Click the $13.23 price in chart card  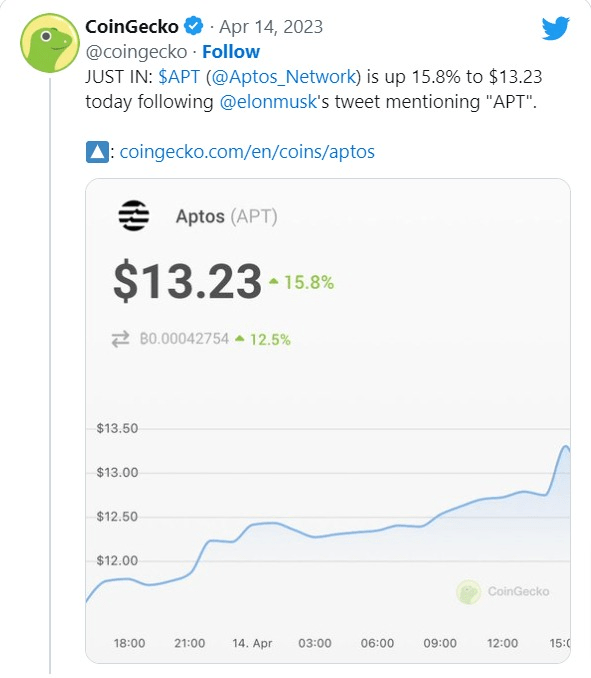tap(187, 281)
